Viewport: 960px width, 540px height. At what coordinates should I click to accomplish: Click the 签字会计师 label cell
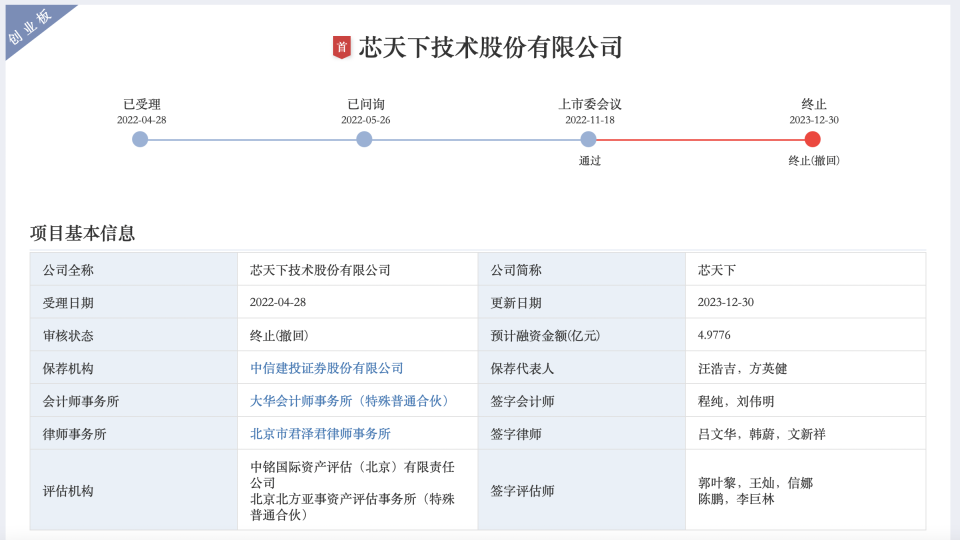(582, 401)
